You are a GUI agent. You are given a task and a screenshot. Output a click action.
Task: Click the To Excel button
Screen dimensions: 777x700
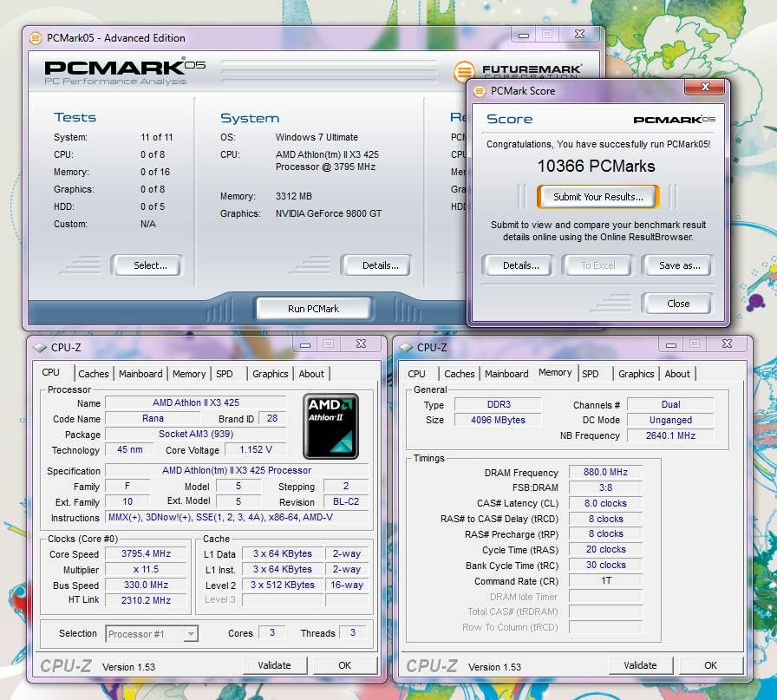(x=598, y=265)
